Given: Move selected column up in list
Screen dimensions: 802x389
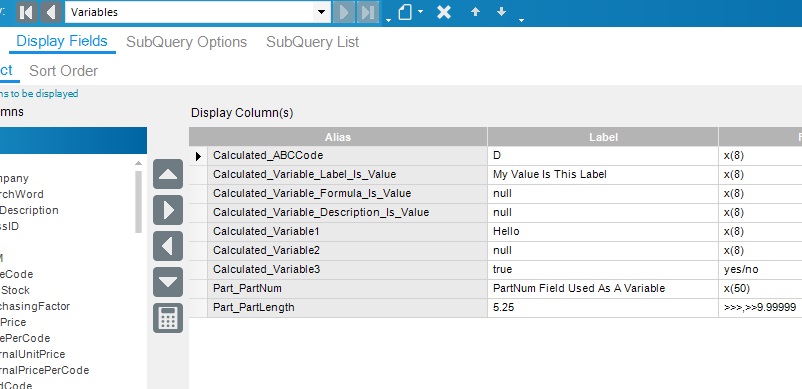Looking at the screenshot, I should (168, 174).
